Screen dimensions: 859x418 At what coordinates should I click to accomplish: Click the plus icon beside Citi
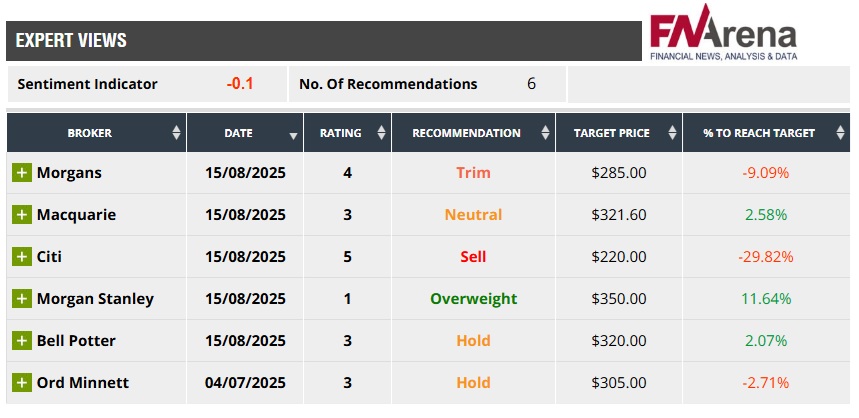pos(22,257)
